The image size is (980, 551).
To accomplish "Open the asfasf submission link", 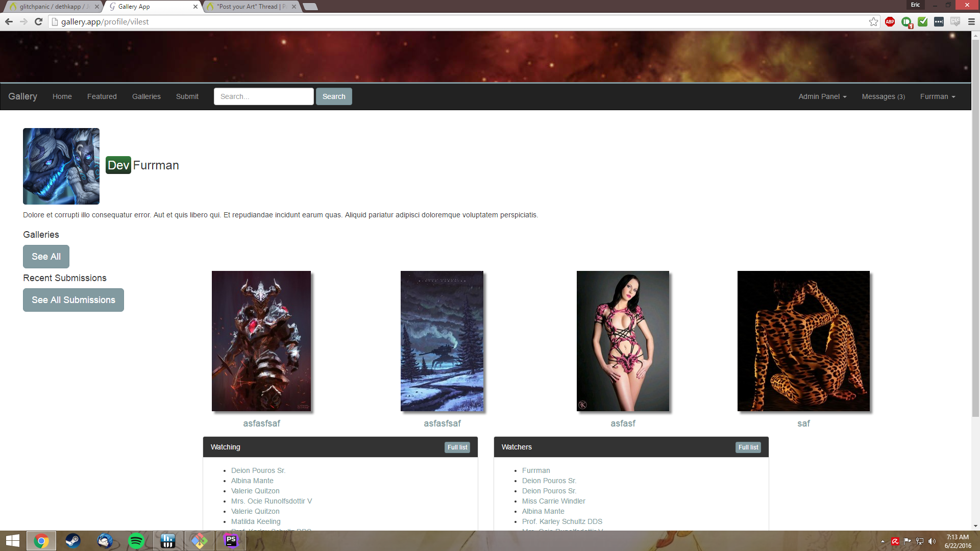I will coord(623,423).
